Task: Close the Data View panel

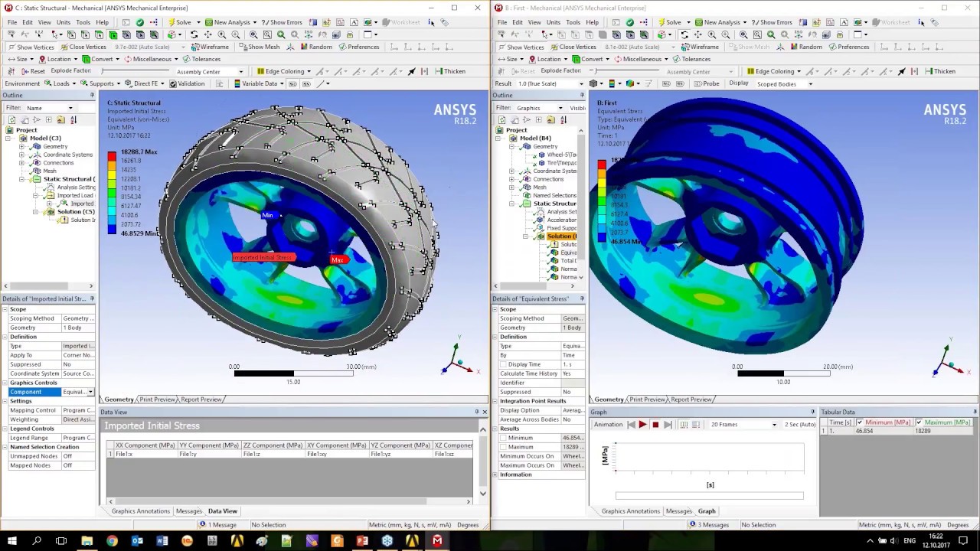Action: click(485, 412)
